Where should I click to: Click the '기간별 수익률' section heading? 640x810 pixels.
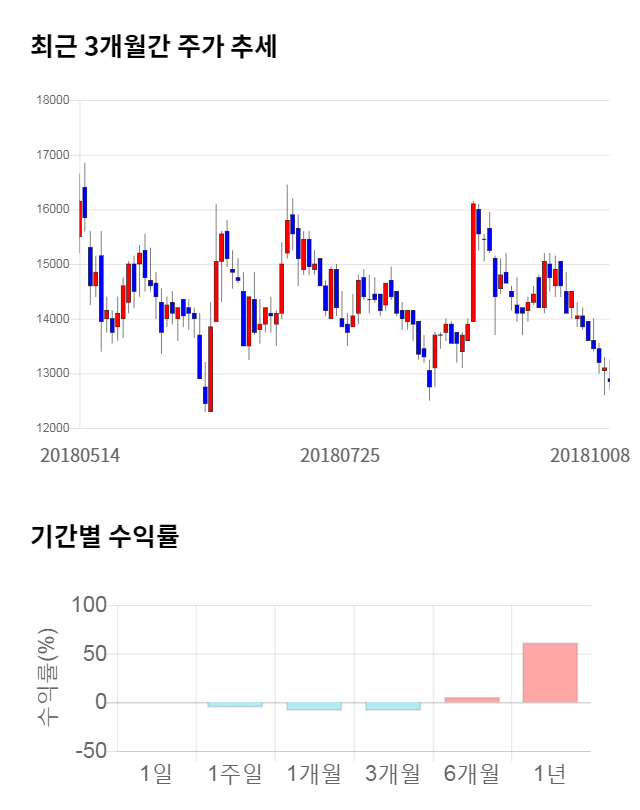[104, 536]
